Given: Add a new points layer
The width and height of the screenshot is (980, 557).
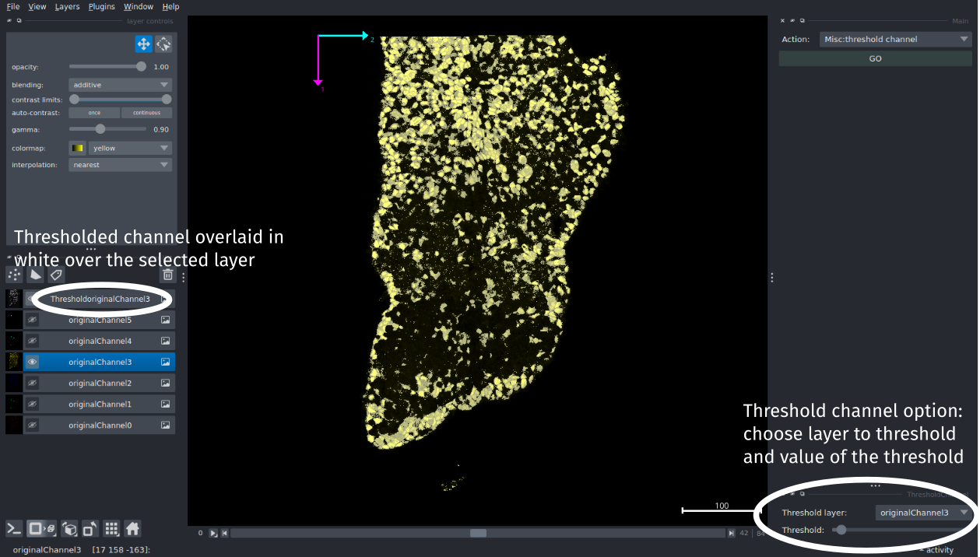Looking at the screenshot, I should 14,275.
